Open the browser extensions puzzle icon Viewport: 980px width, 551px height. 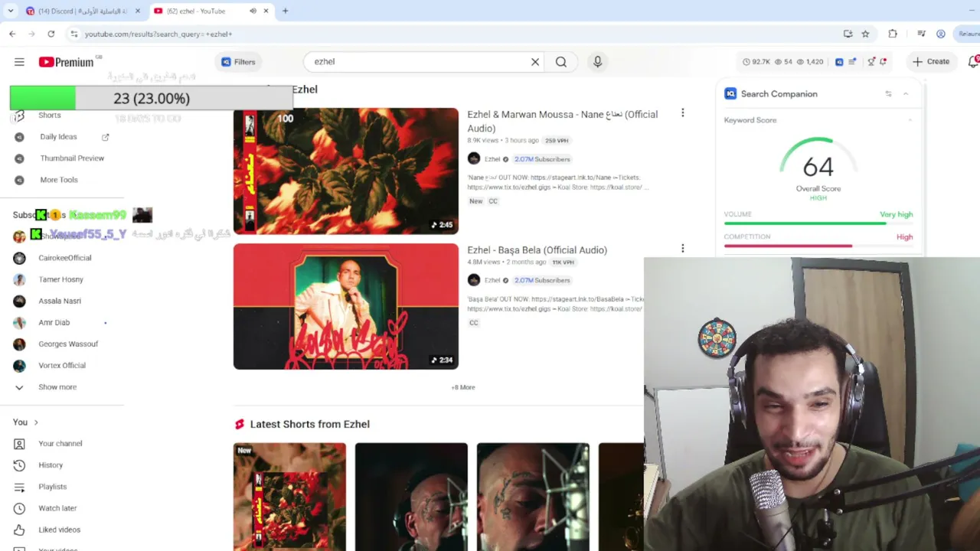pyautogui.click(x=893, y=34)
